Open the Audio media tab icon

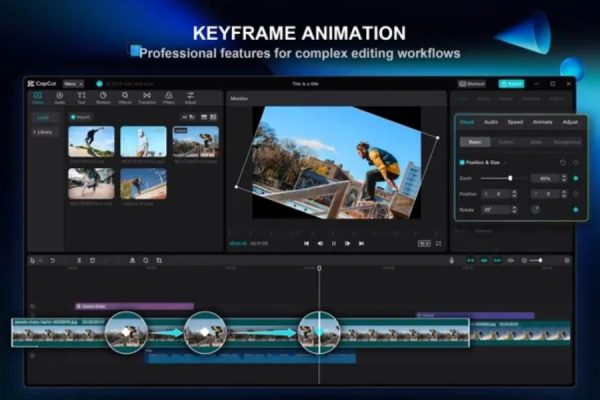[59, 97]
